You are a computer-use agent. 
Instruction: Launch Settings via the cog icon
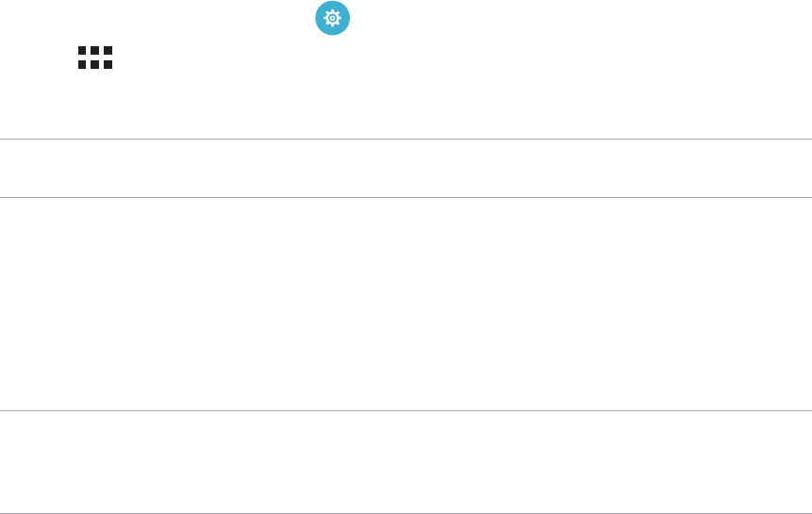332,18
